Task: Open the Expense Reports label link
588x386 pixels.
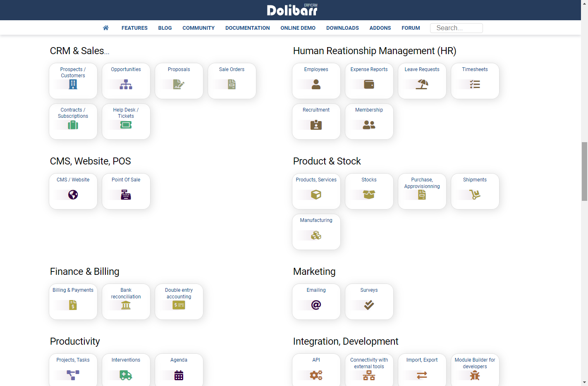Action: 369,69
